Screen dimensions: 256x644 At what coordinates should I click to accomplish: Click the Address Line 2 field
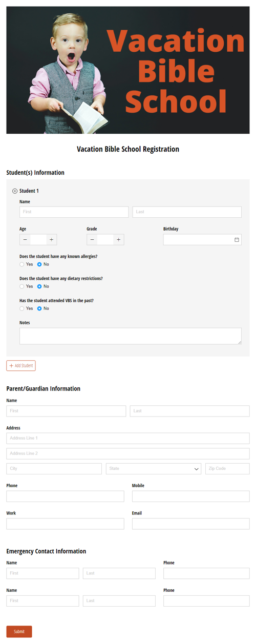coord(128,453)
